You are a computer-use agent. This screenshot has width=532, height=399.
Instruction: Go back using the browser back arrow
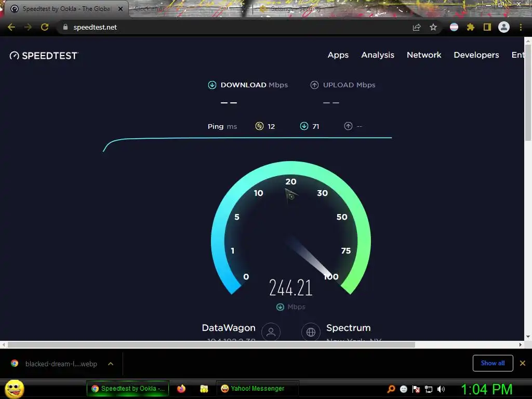[11, 27]
